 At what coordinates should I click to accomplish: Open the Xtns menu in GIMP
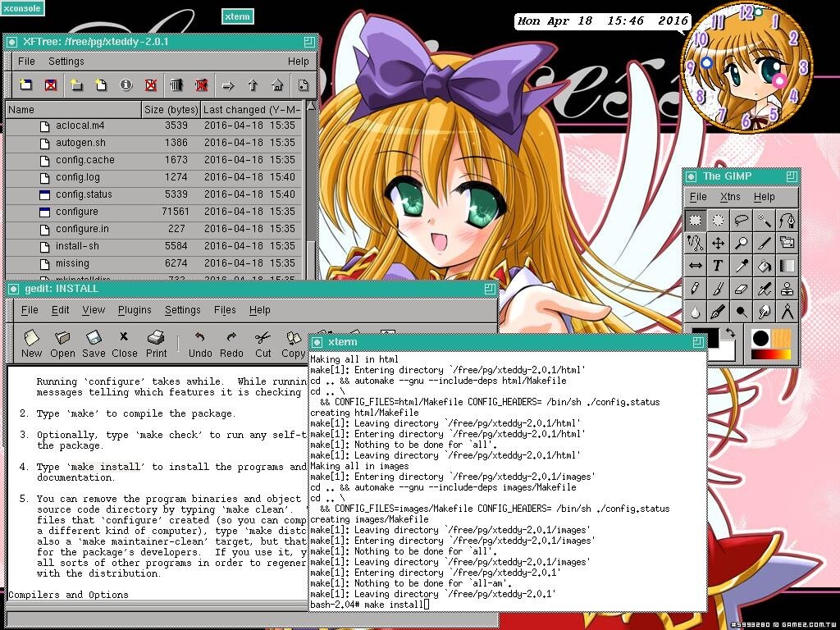click(730, 197)
